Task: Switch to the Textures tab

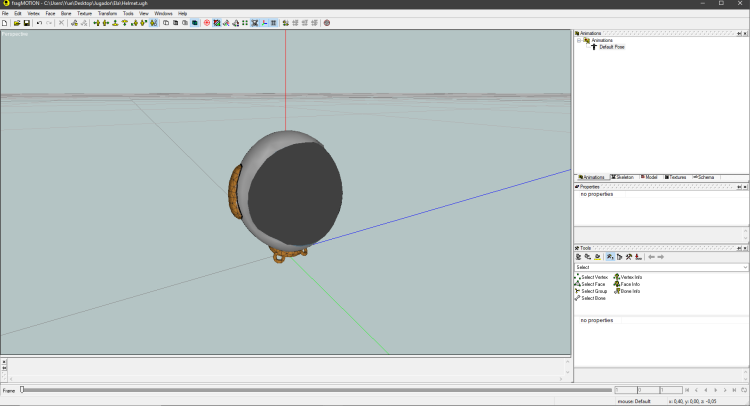Action: coord(676,177)
